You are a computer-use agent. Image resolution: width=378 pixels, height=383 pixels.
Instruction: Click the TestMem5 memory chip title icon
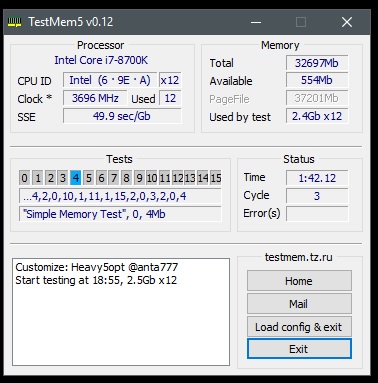click(x=14, y=22)
